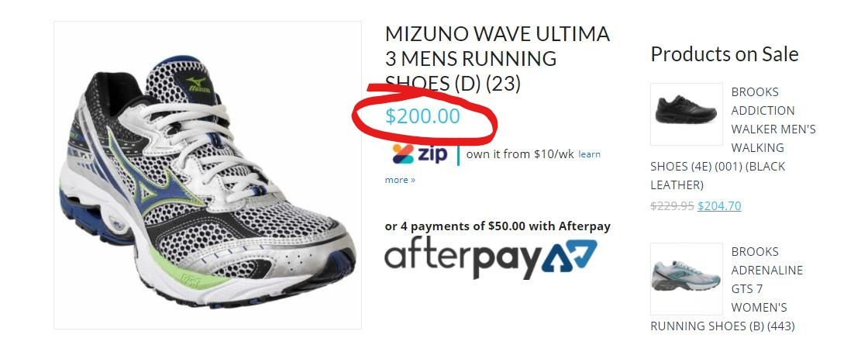Click the afterpay wordmark logo text
868x338 pixels.
tap(462, 260)
